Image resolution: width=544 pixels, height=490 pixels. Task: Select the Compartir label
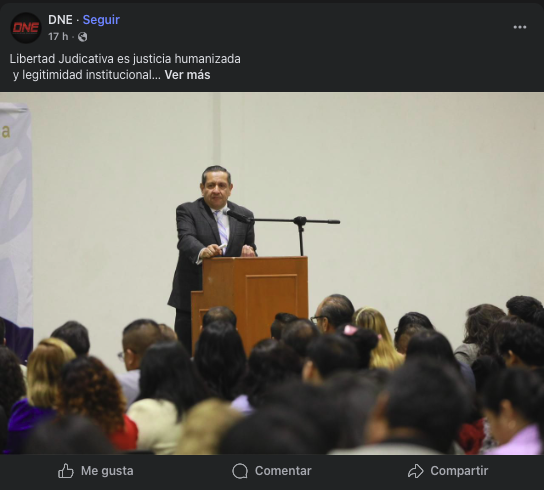coord(459,471)
